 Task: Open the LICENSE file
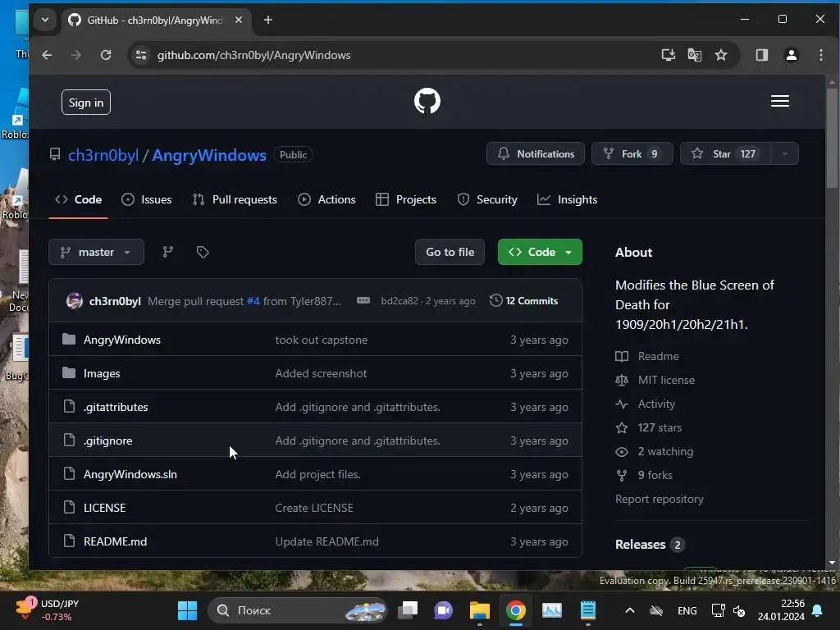104,508
